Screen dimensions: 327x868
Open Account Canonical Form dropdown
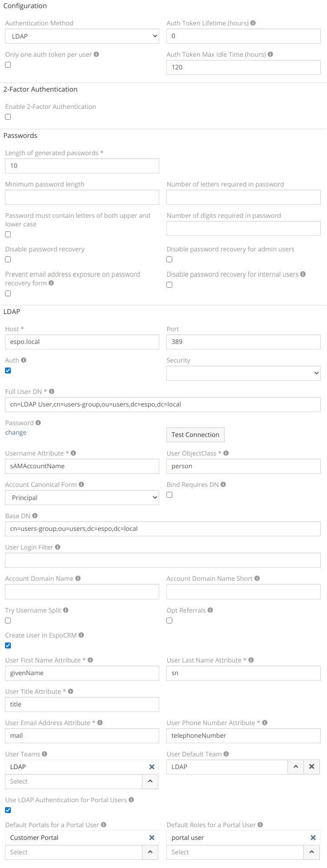pos(82,498)
